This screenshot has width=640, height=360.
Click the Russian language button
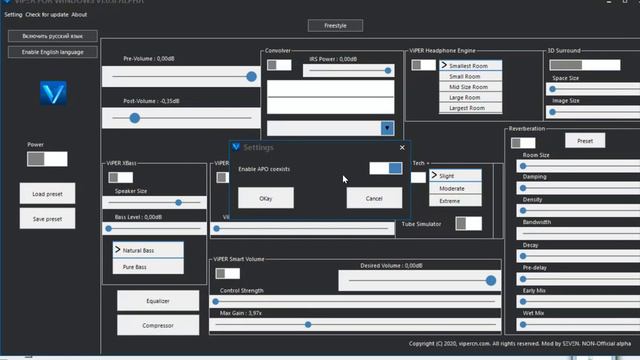(x=53, y=36)
